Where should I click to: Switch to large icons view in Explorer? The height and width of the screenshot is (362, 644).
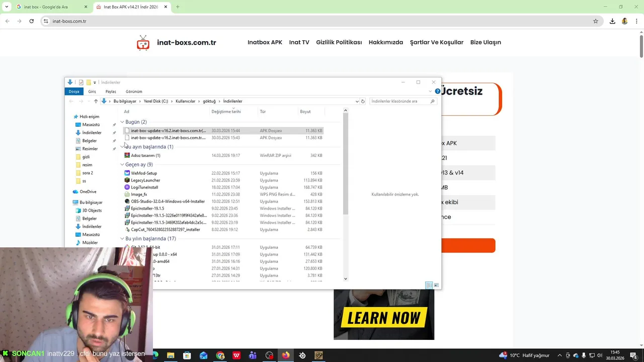coord(437,286)
